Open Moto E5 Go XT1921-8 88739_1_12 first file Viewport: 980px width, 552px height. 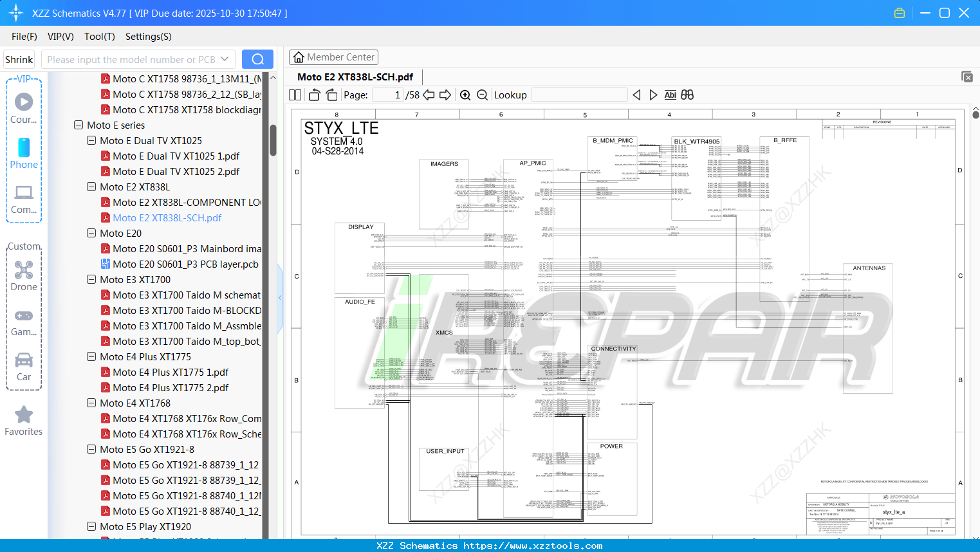click(180, 465)
